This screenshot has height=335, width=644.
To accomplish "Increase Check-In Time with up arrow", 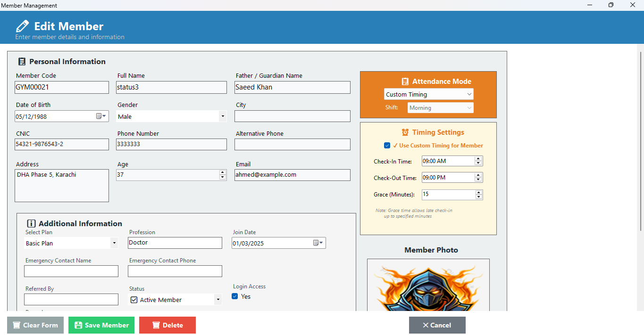I will tap(478, 159).
